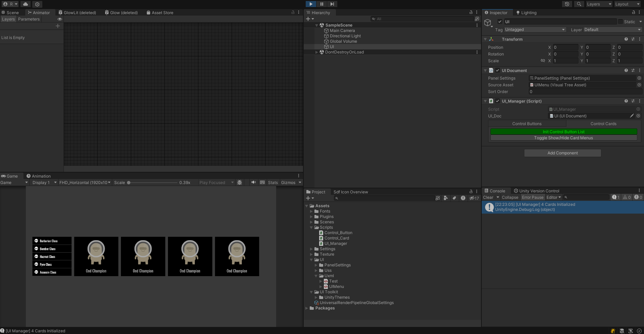Open the Undo History icon
Image resolution: width=644 pixels, height=334 pixels.
coord(567,4)
